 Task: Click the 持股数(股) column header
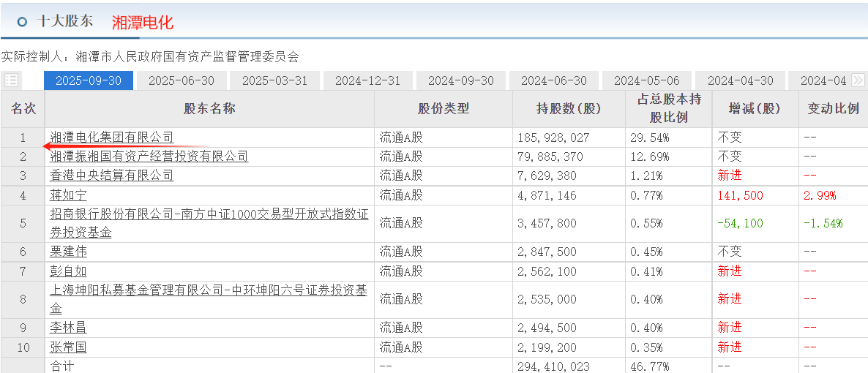pyautogui.click(x=569, y=109)
